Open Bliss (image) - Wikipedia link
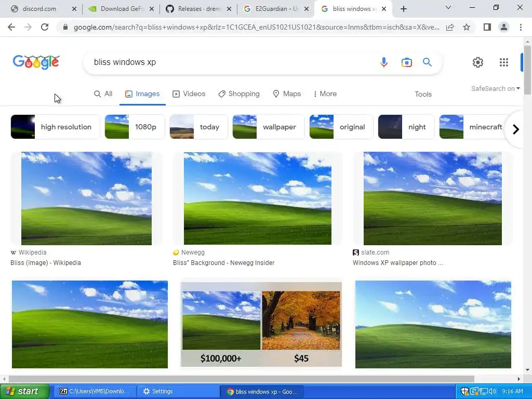The width and height of the screenshot is (532, 399). [x=46, y=262]
